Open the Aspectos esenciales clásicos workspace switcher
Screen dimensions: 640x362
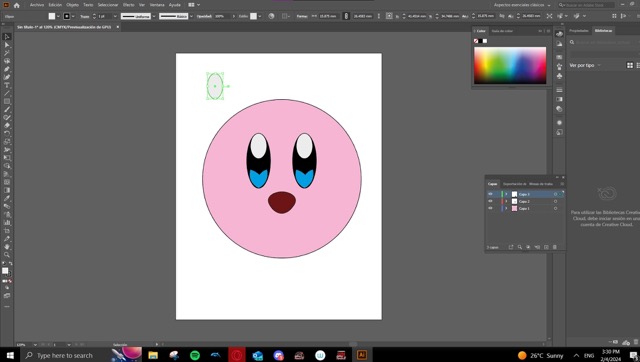[x=522, y=5]
